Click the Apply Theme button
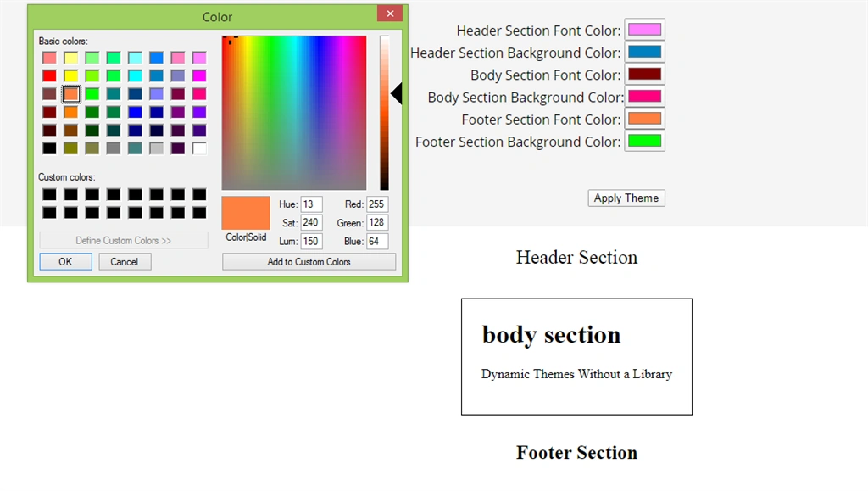Viewport: 868px width, 491px height. pyautogui.click(x=626, y=198)
